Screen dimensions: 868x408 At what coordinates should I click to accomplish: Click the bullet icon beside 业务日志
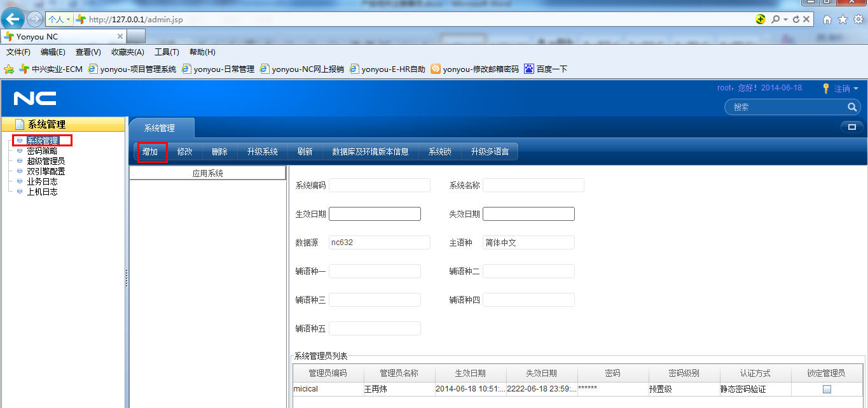pyautogui.click(x=20, y=181)
